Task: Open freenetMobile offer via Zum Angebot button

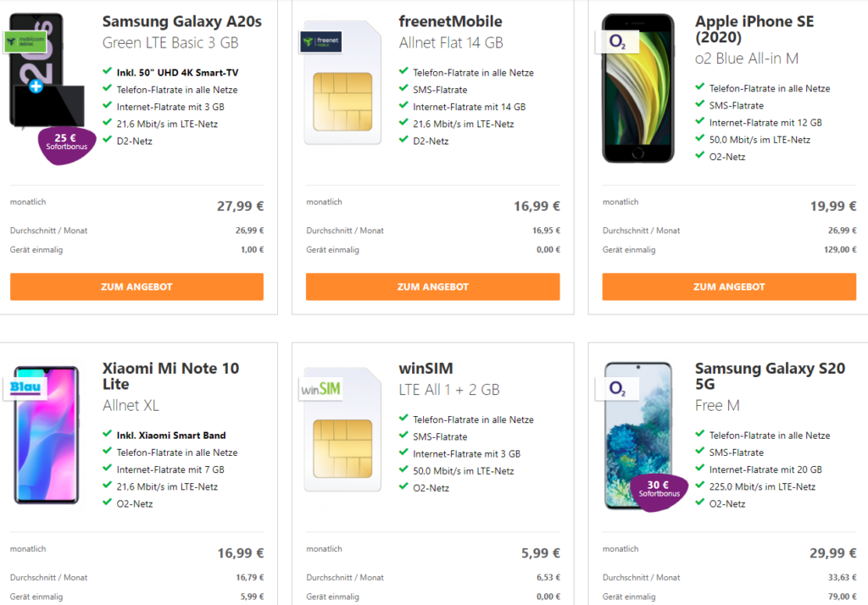Action: [x=433, y=286]
